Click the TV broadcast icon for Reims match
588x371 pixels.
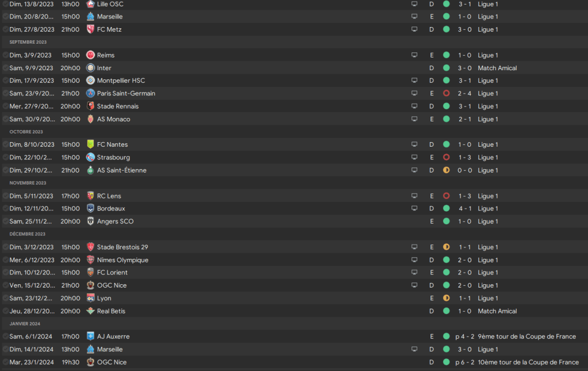414,55
